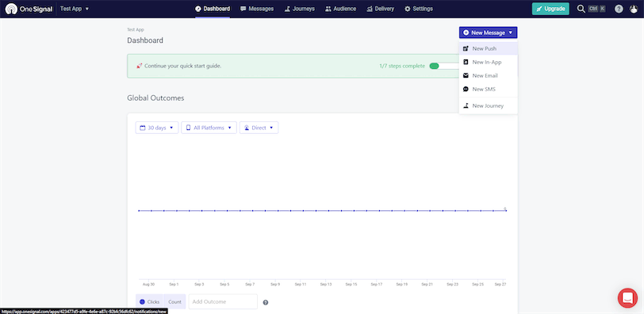Select New Email menu entry
Screen dimensions: 644x314
pos(488,75)
